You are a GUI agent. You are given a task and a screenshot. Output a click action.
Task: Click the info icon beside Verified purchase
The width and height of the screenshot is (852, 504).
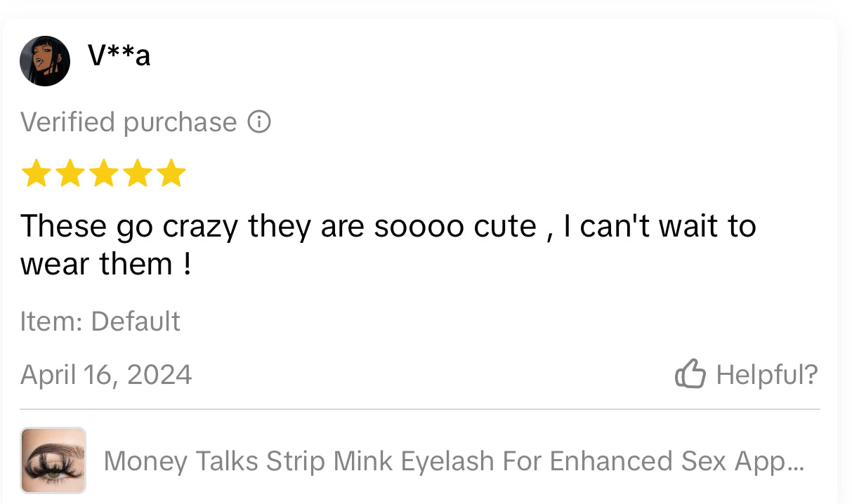(x=259, y=123)
